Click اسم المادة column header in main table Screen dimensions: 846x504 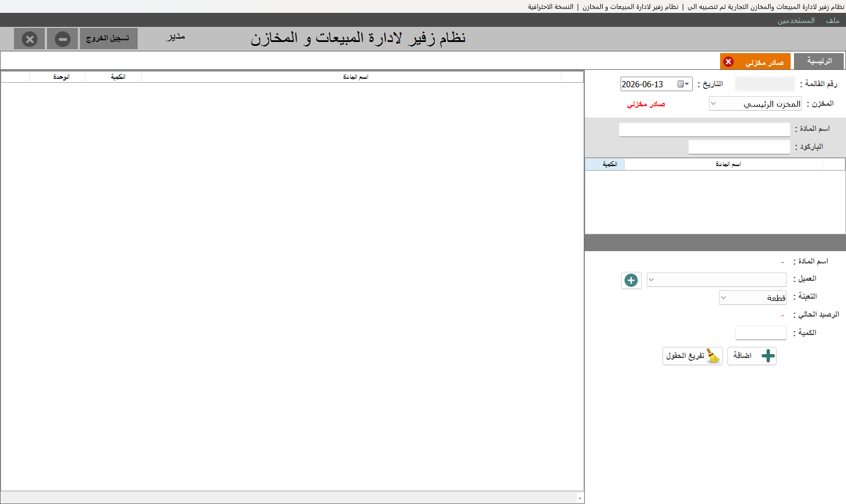coord(351,77)
